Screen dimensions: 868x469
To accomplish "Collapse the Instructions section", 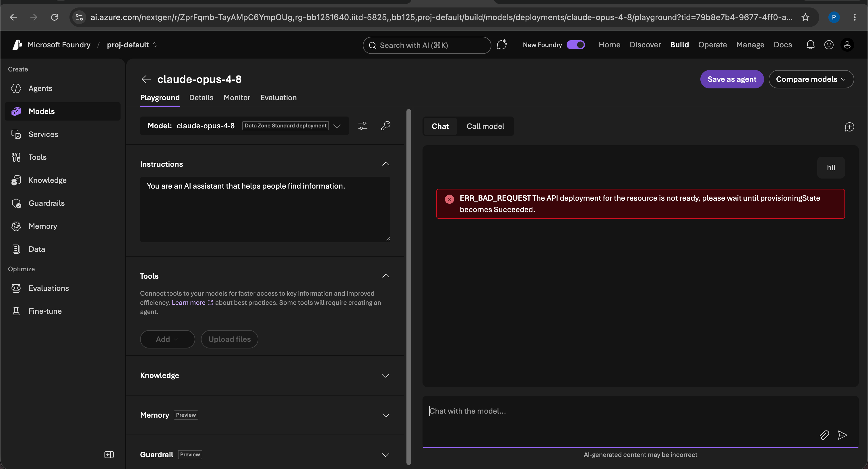I will [x=385, y=164].
